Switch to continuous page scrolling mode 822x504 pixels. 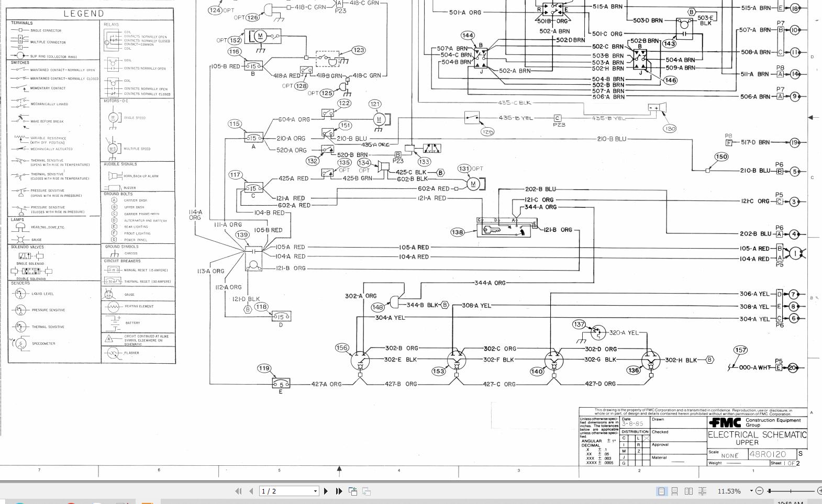[x=675, y=491]
